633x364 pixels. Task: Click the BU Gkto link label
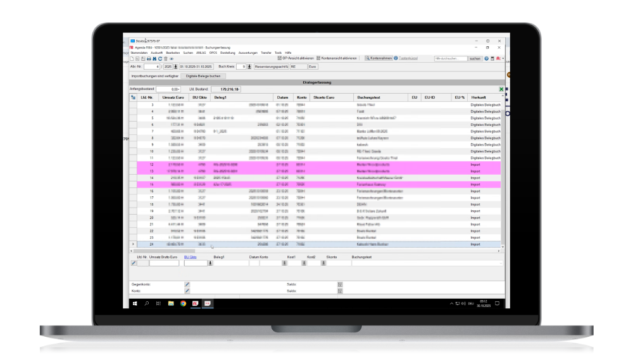[190, 257]
